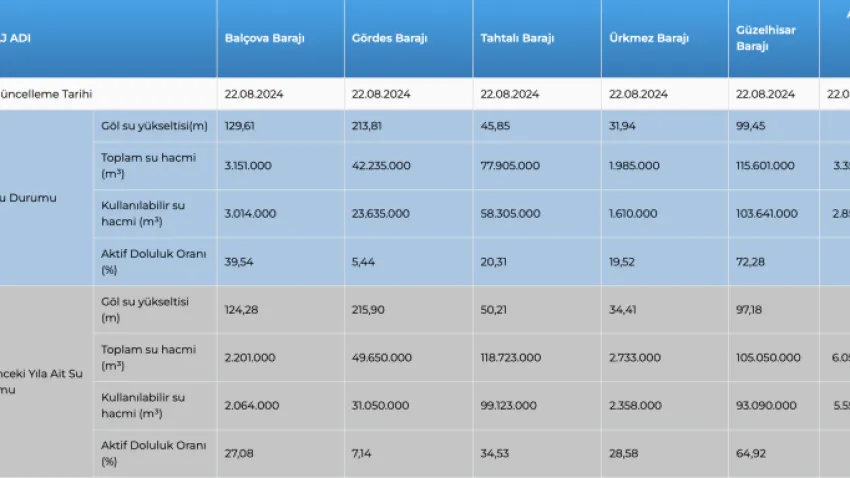Screen dimensions: 850x478
Task: Click previous year Tahtalı volume 118.723.000
Action: pyautogui.click(x=512, y=357)
